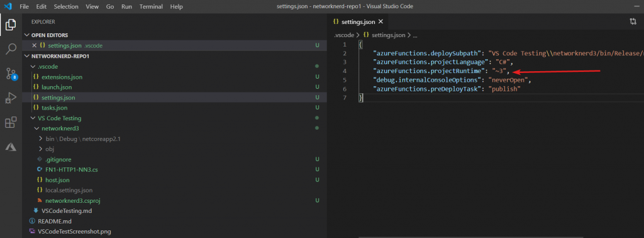
Task: Click "azureFunctions.deploySubpath" key in editor
Action: point(427,54)
